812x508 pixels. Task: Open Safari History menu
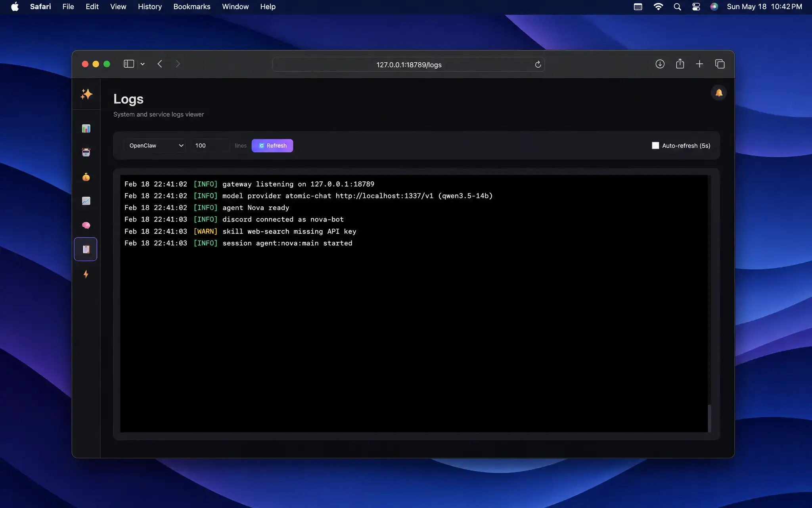(150, 7)
